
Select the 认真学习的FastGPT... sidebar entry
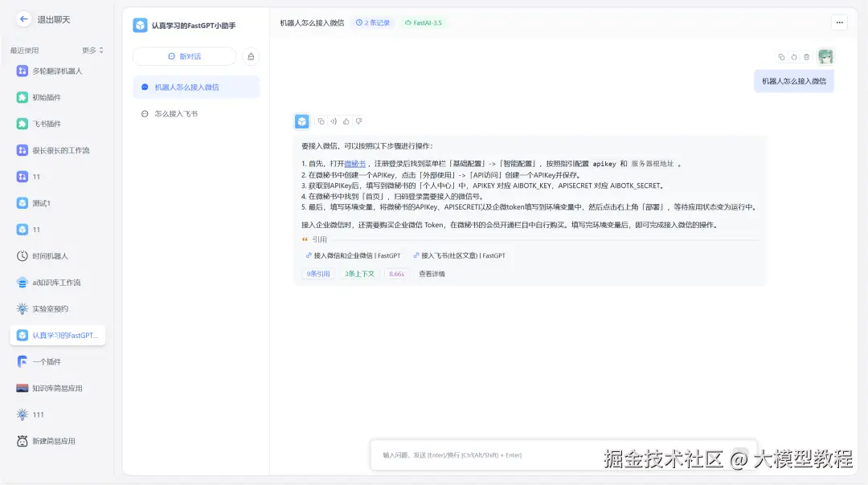58,335
